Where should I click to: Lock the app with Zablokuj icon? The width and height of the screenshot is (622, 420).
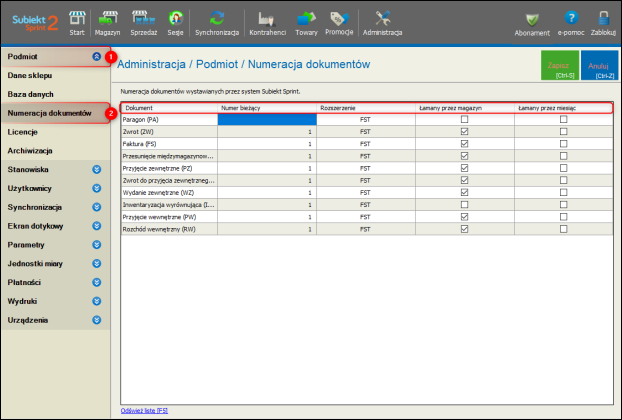[x=603, y=20]
